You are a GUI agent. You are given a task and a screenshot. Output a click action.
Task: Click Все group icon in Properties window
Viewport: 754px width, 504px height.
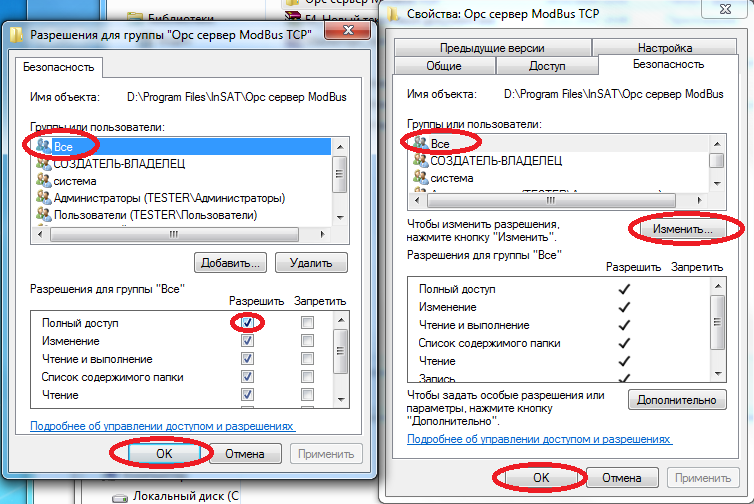421,143
